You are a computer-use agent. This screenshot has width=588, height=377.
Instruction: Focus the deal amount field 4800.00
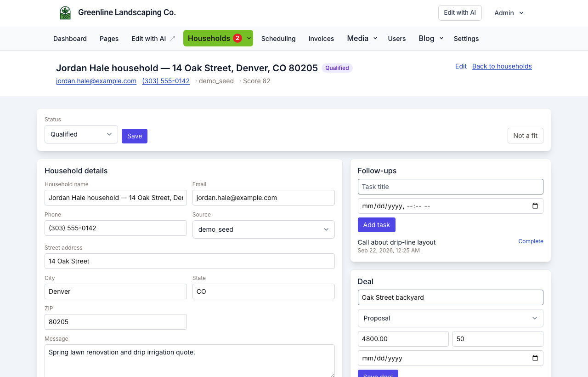403,339
